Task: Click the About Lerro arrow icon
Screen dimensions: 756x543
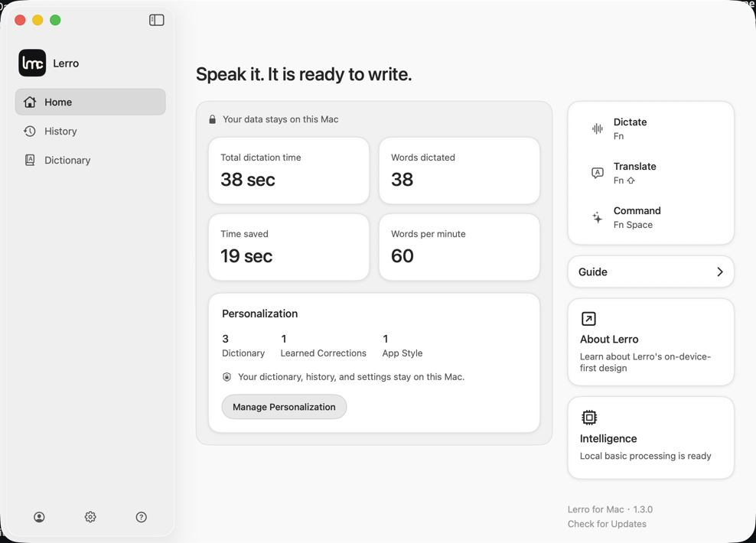Action: pos(588,318)
